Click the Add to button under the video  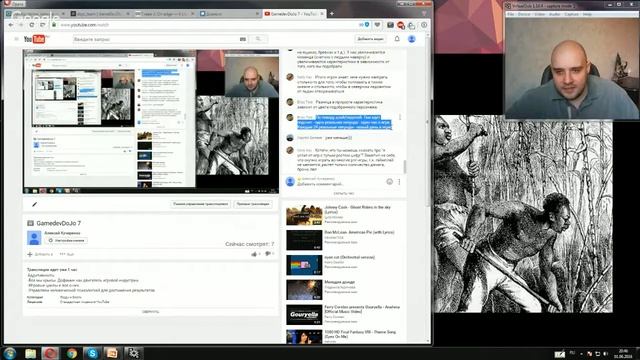click(x=40, y=254)
